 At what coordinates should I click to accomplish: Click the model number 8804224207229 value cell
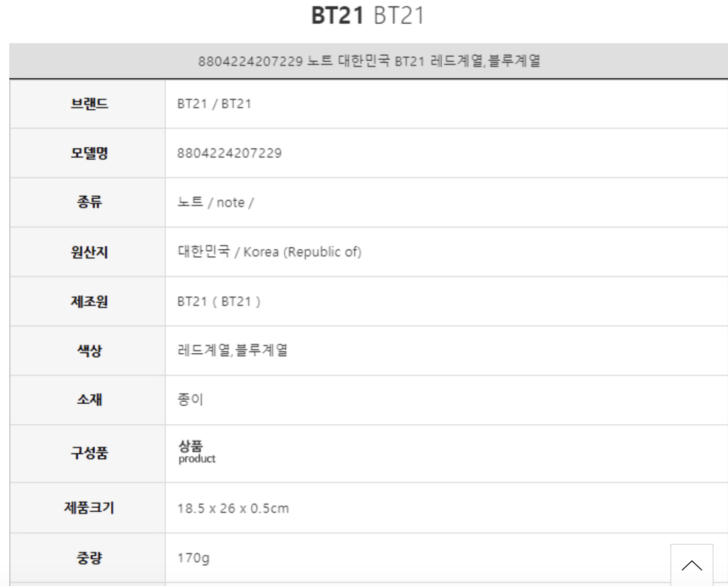pos(229,153)
